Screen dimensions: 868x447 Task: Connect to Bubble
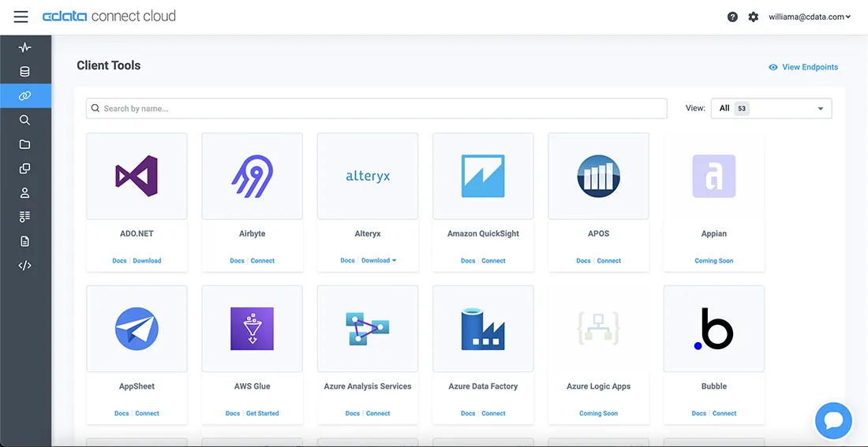coord(724,413)
